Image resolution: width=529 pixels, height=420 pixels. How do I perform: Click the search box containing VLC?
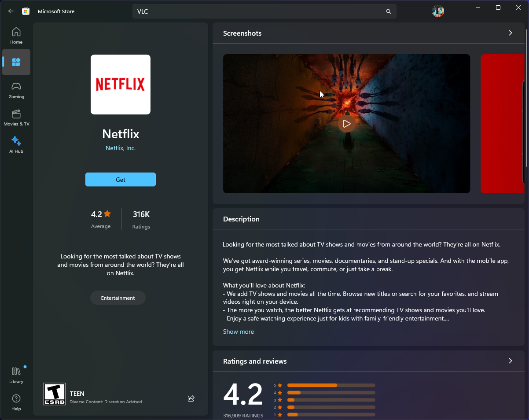264,11
